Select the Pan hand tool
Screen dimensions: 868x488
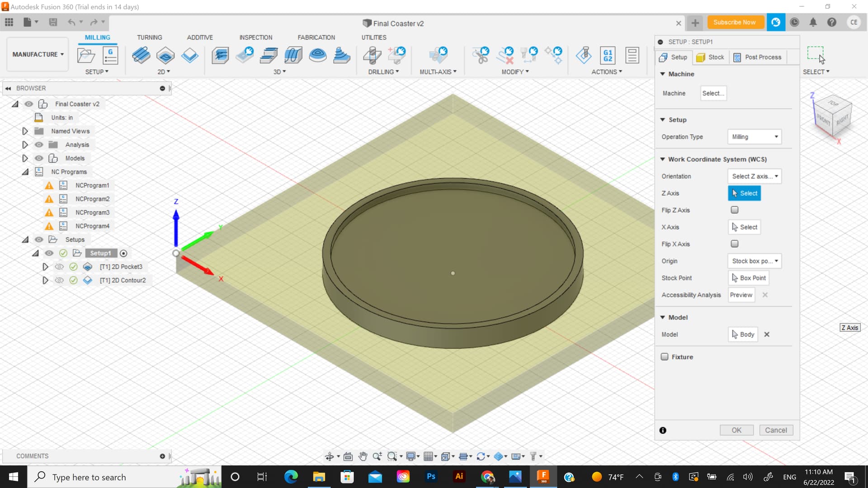[363, 456]
